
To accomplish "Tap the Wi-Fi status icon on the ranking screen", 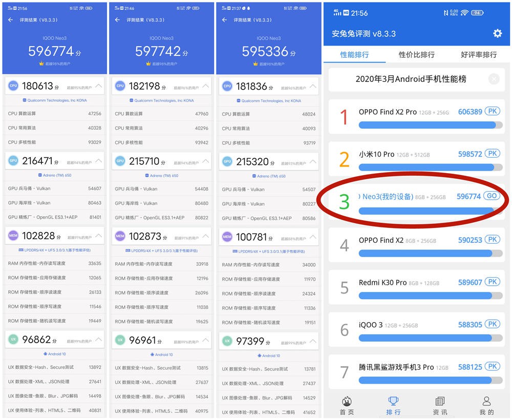I will [464, 13].
